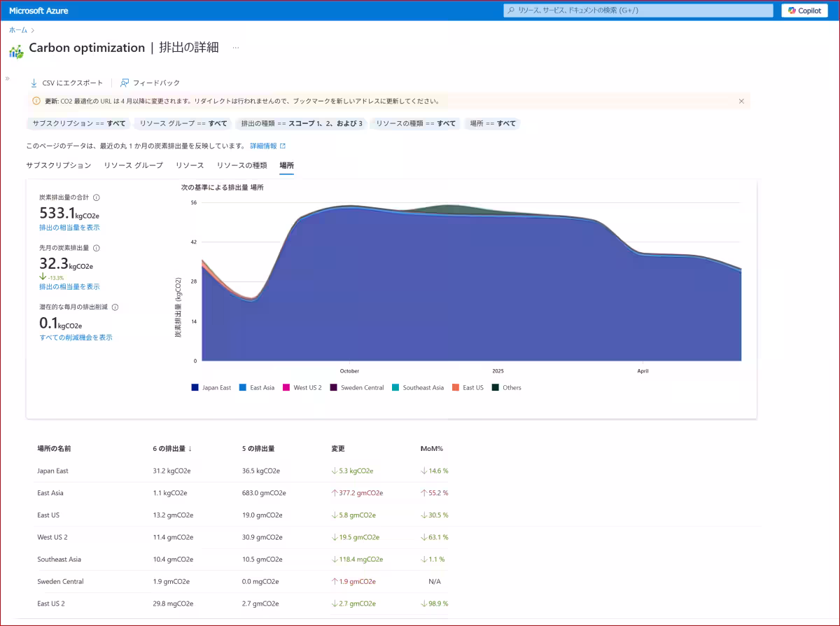Open the ellipsis menu beside page title
The height and width of the screenshot is (626, 840).
click(x=236, y=48)
